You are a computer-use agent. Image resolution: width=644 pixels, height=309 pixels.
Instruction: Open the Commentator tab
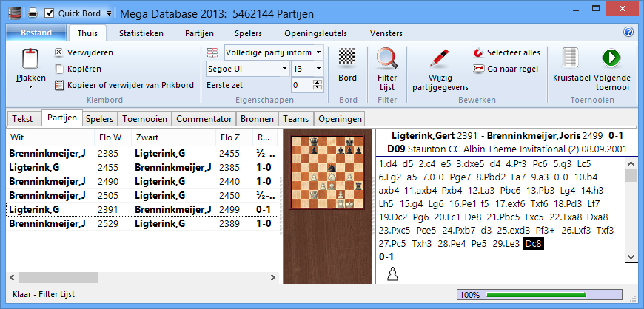click(x=204, y=119)
